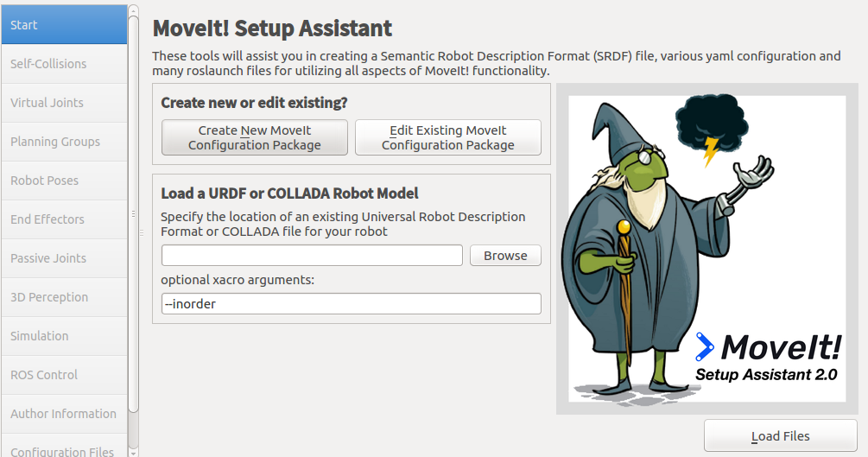Select Author Information section

[64, 413]
